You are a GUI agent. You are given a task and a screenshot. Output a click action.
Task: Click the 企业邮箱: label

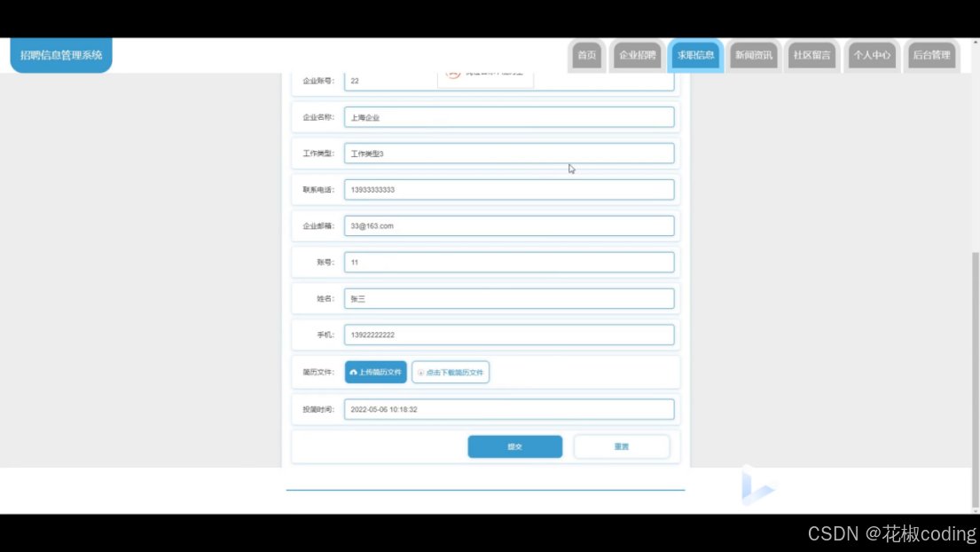pos(318,225)
